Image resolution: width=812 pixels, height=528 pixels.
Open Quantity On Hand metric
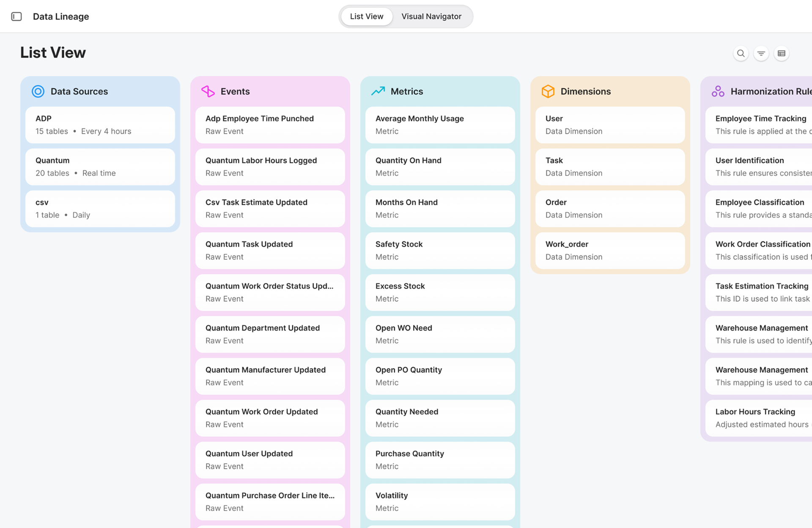440,167
